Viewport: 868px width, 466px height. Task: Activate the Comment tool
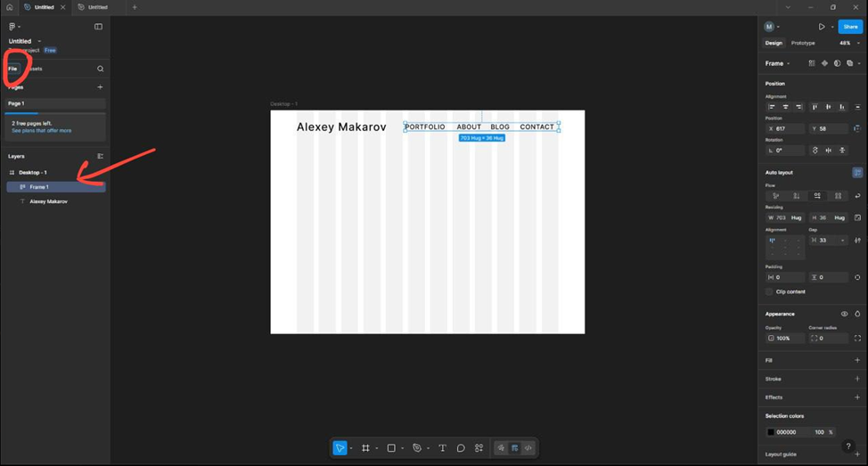(461, 448)
